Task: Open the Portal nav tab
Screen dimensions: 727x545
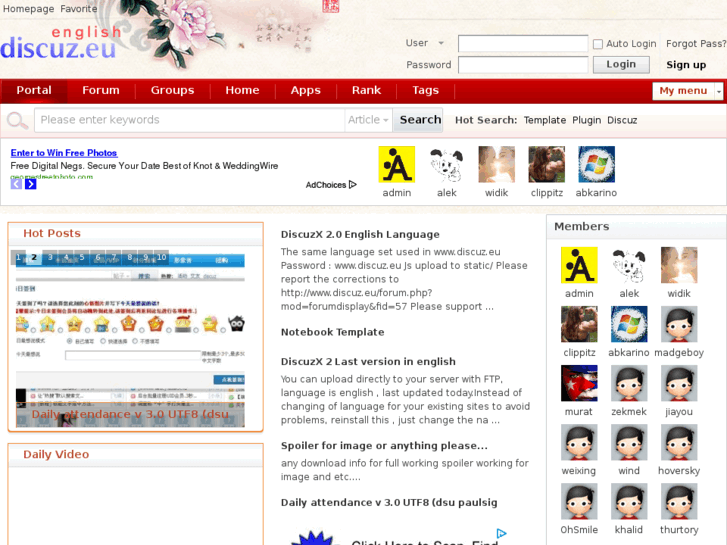Action: [34, 90]
